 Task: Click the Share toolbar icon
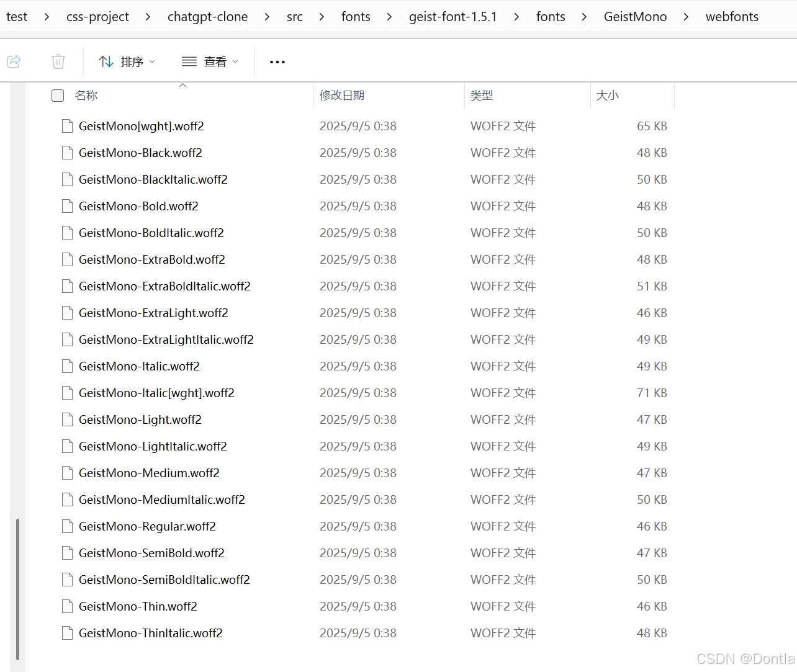(14, 61)
